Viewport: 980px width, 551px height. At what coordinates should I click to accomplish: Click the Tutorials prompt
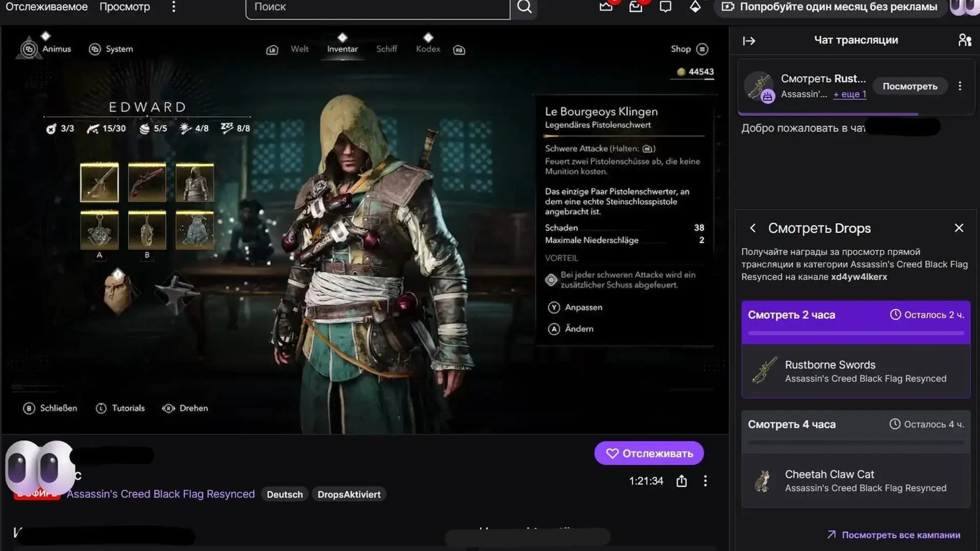click(x=120, y=408)
